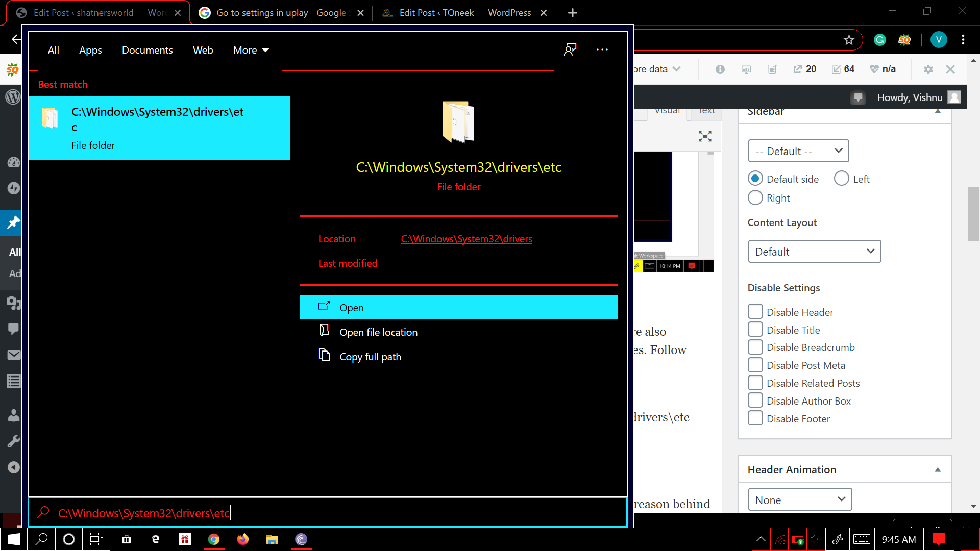Check Disable Breadcrumb checkbox
The image size is (980, 551).
click(755, 347)
